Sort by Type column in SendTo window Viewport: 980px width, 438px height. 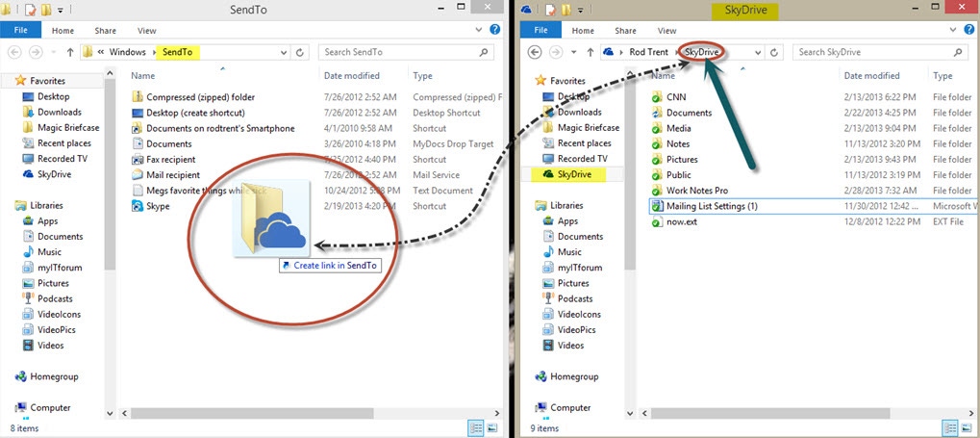[x=422, y=76]
